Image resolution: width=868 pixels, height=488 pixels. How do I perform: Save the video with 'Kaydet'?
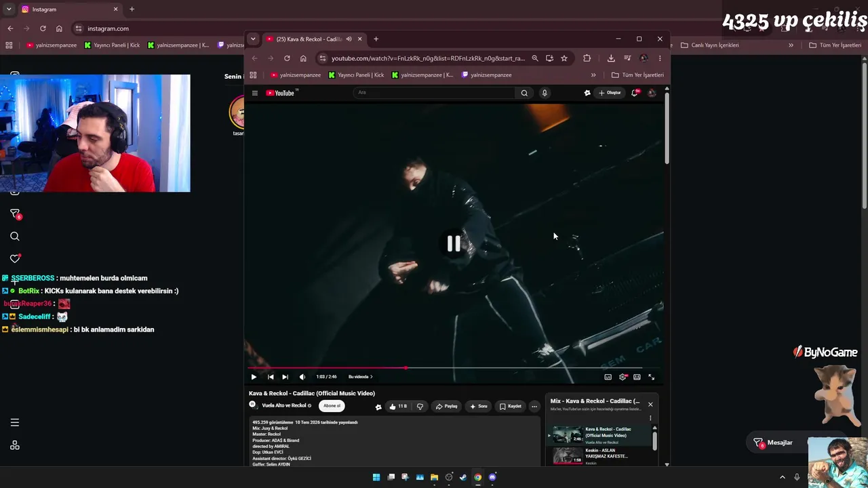511,407
